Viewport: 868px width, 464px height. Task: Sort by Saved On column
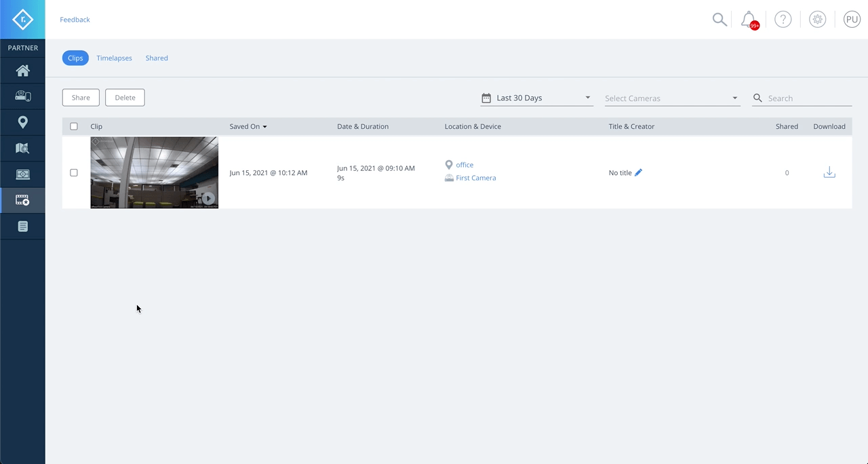pos(248,126)
